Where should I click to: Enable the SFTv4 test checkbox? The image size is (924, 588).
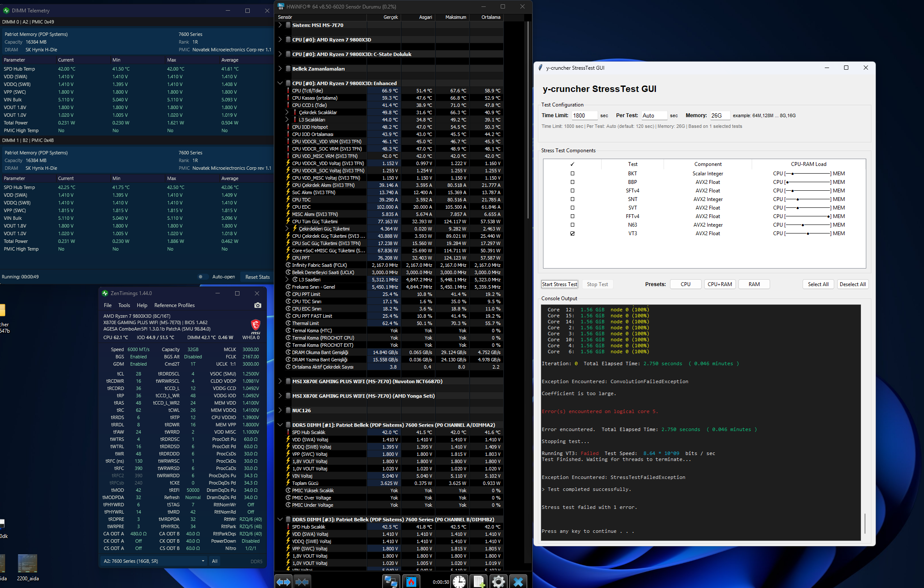coord(573,191)
